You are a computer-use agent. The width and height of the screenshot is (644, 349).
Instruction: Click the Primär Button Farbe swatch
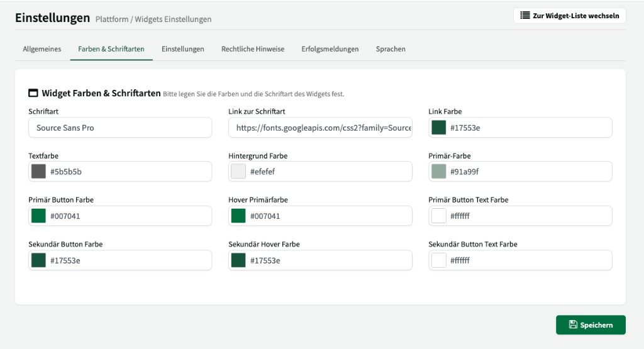[38, 216]
